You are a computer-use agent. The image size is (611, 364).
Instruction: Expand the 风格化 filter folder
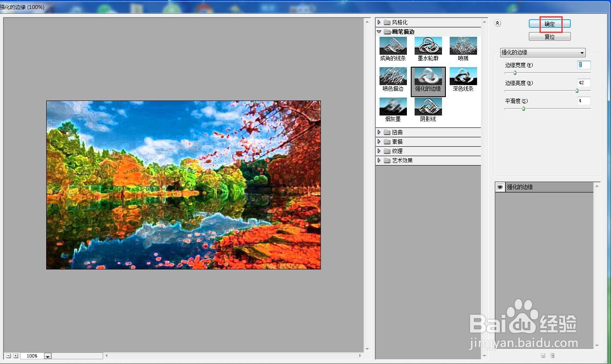(x=379, y=22)
